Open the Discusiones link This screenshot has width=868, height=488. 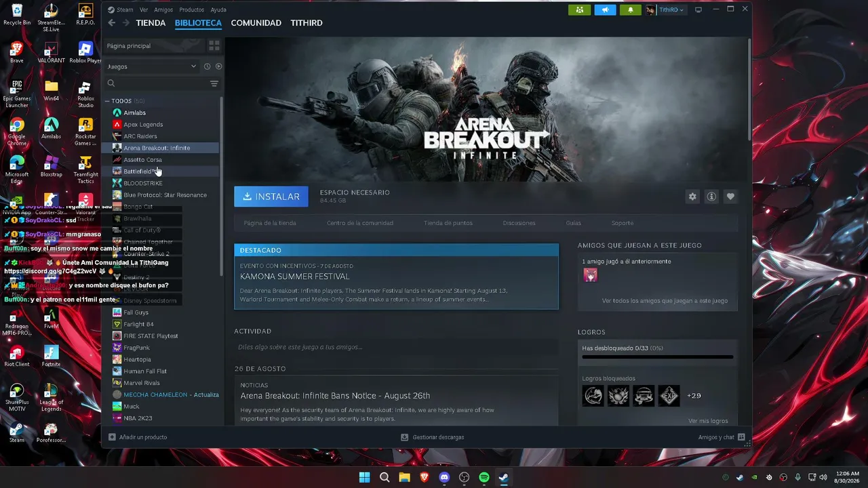tap(519, 223)
